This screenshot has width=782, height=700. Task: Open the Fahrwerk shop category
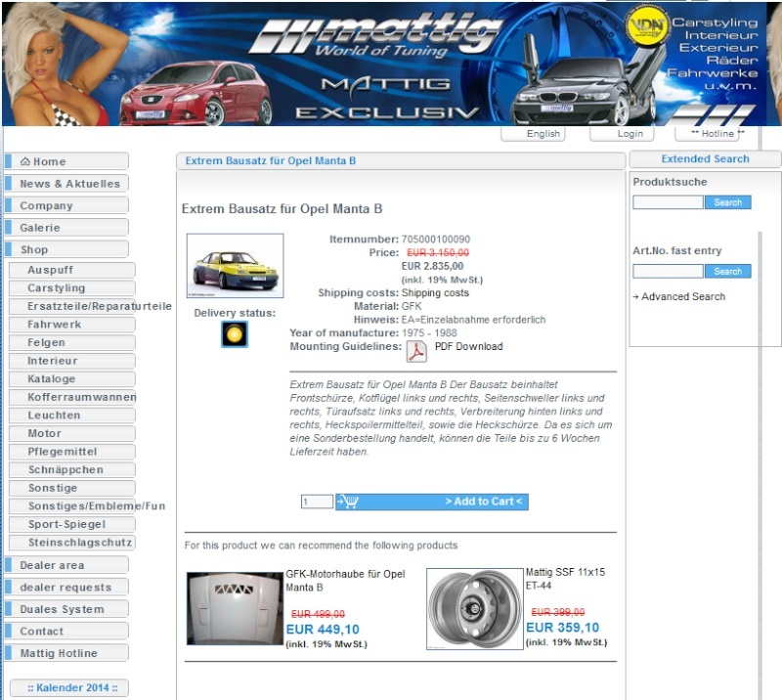[x=71, y=325]
